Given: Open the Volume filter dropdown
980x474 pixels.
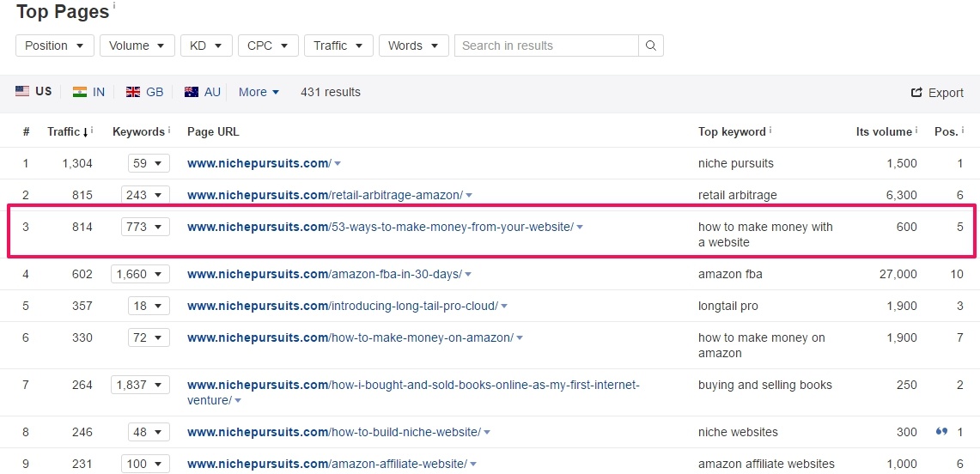Looking at the screenshot, I should [x=137, y=46].
